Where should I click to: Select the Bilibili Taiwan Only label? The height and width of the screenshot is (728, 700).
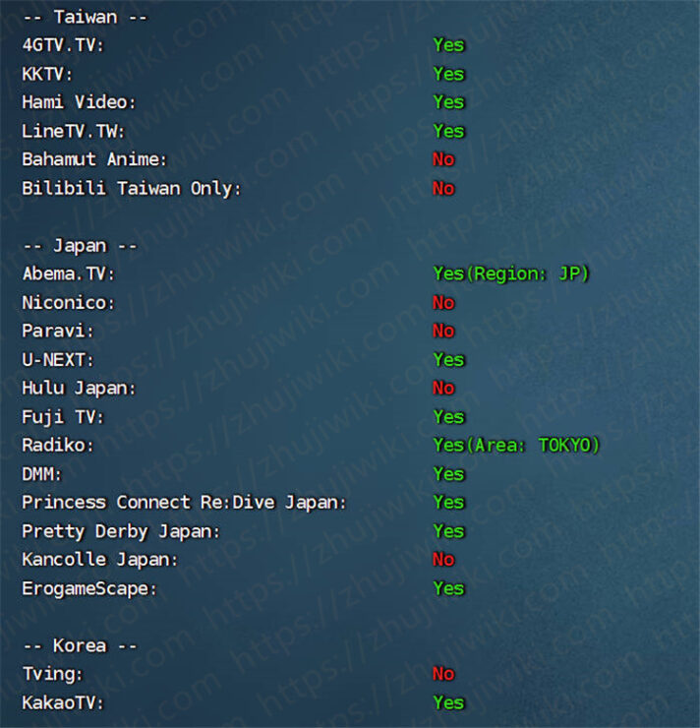pos(132,189)
